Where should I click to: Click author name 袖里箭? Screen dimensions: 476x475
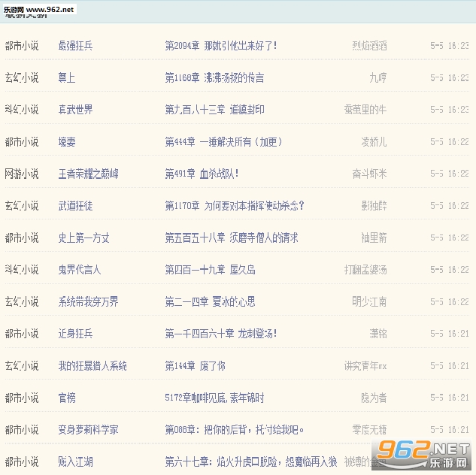374,237
